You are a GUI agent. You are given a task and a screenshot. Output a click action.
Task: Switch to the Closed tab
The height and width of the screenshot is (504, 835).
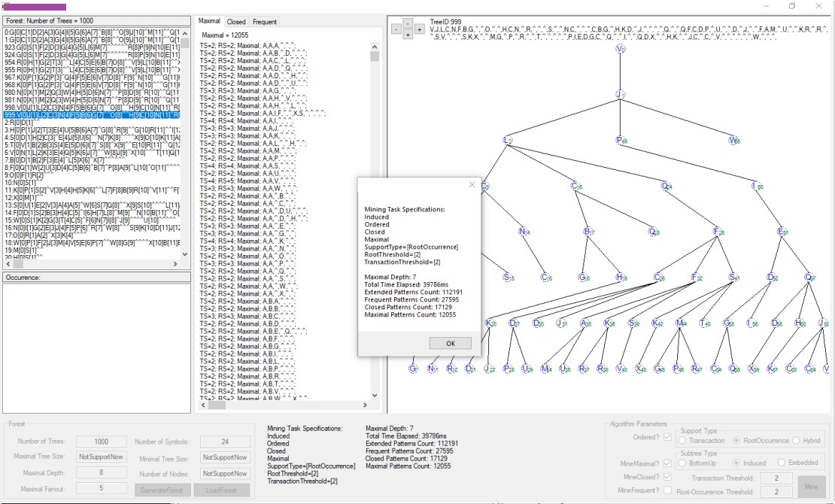pos(235,23)
